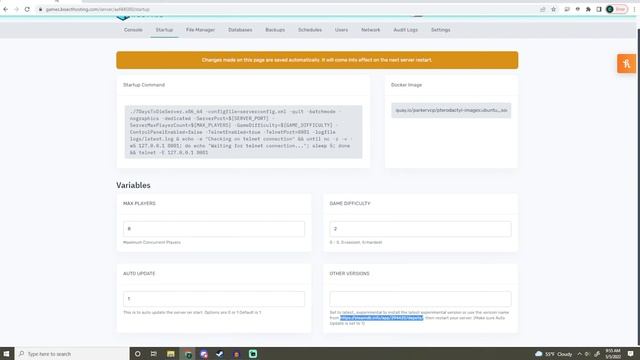Open the purple app on taskbar

pos(204,353)
